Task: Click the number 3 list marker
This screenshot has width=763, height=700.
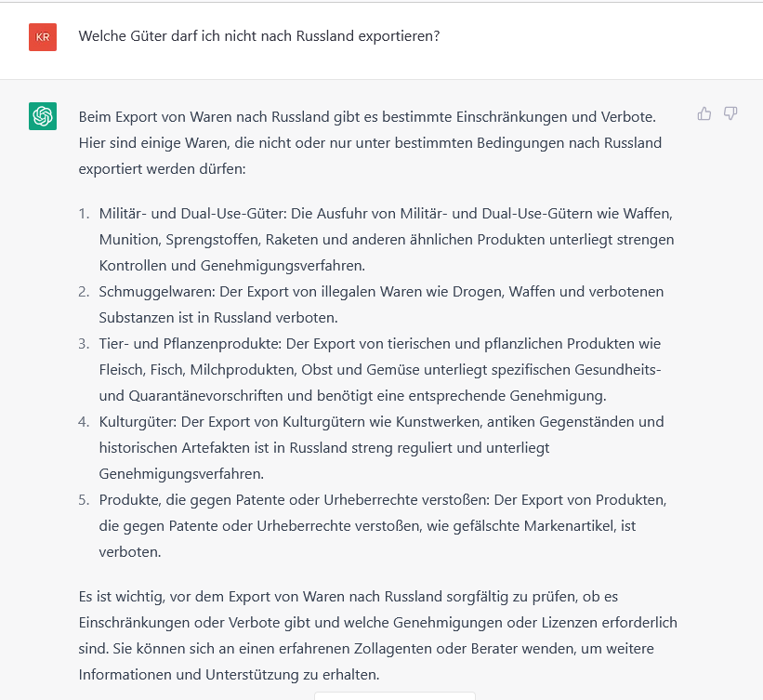Action: pos(85,342)
